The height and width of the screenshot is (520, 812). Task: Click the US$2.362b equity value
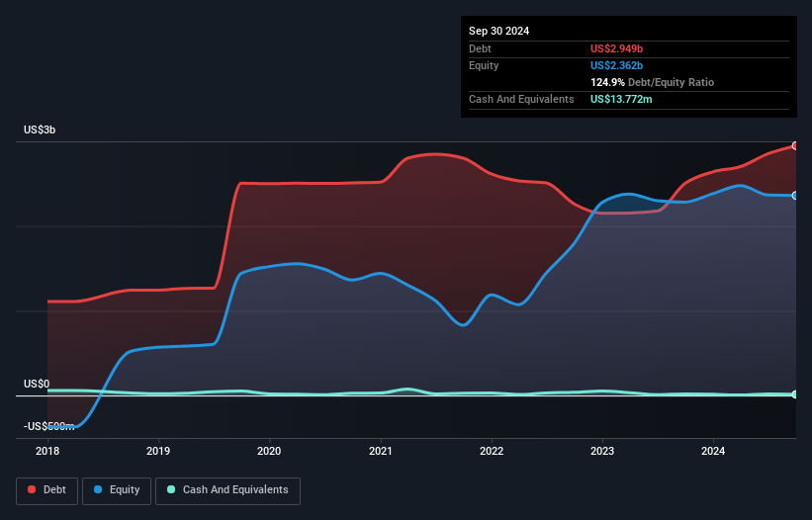tap(616, 65)
